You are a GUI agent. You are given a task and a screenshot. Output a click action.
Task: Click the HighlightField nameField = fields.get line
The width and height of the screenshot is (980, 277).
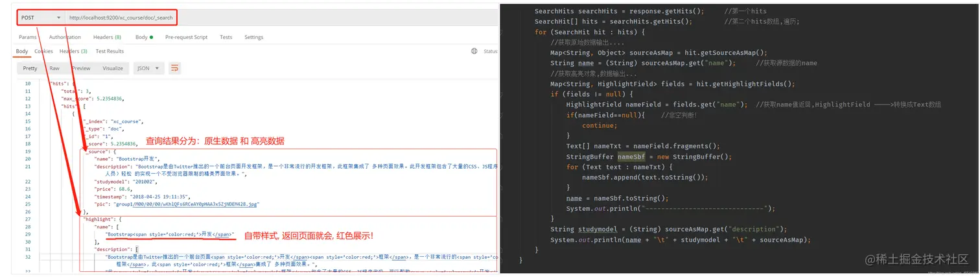(x=657, y=104)
